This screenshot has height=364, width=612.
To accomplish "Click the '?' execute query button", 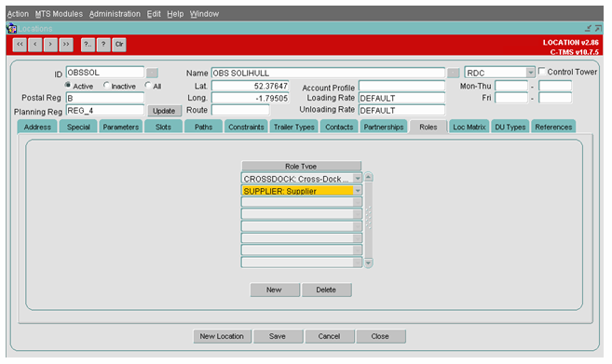I will click(103, 45).
